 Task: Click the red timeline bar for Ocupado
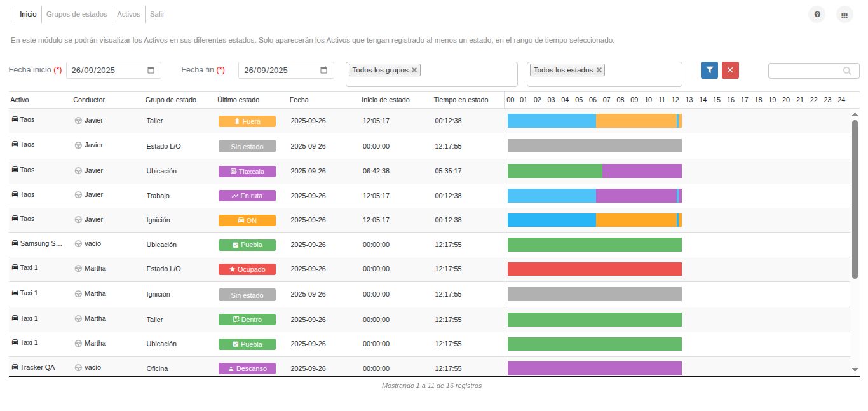[595, 269]
